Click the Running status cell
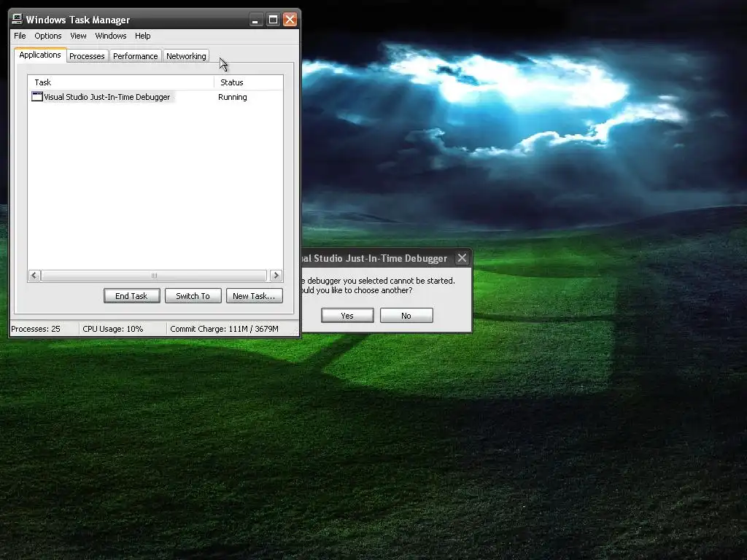The image size is (747, 560). [x=233, y=97]
